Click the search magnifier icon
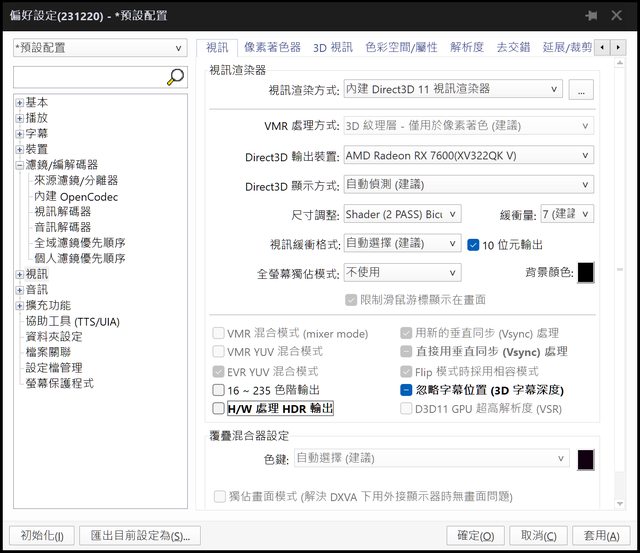 175,77
